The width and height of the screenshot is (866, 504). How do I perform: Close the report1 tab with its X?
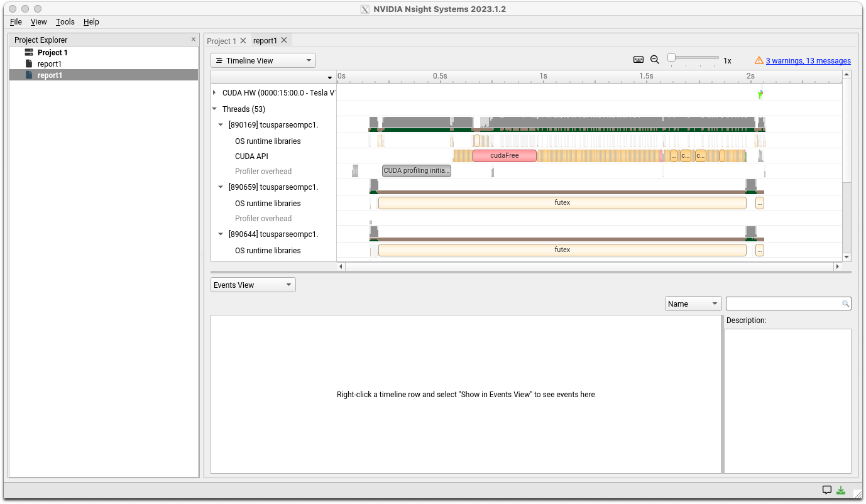284,40
